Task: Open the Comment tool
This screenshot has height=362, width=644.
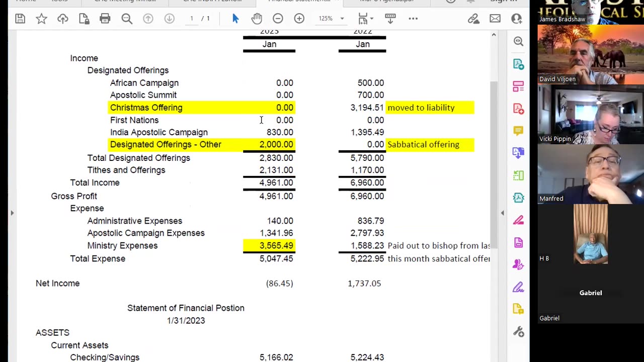Action: (x=518, y=131)
